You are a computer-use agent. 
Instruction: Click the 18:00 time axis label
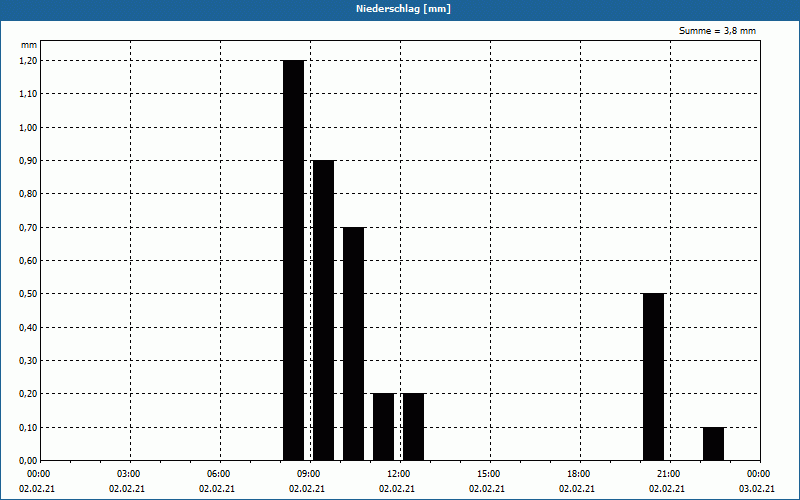click(578, 474)
